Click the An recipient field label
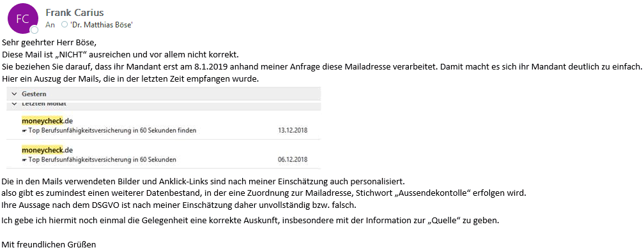The height and width of the screenshot is (250, 644). (x=50, y=25)
